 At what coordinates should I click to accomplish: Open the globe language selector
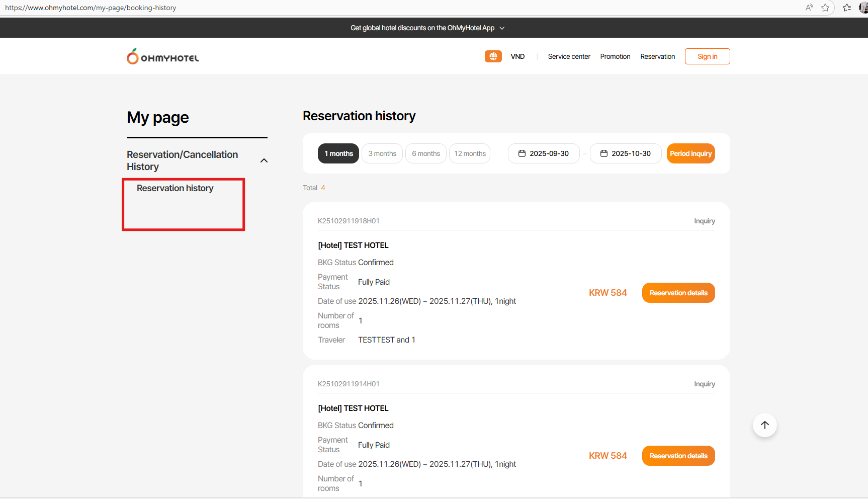(x=493, y=56)
